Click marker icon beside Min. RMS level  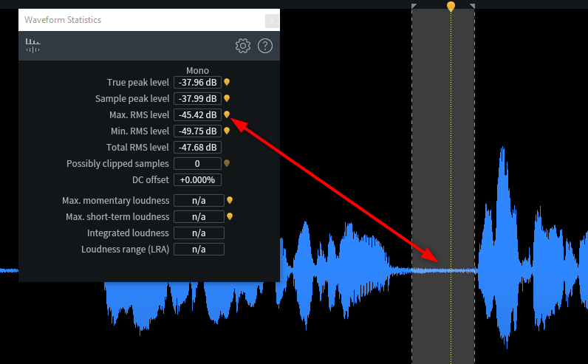pyautogui.click(x=228, y=131)
